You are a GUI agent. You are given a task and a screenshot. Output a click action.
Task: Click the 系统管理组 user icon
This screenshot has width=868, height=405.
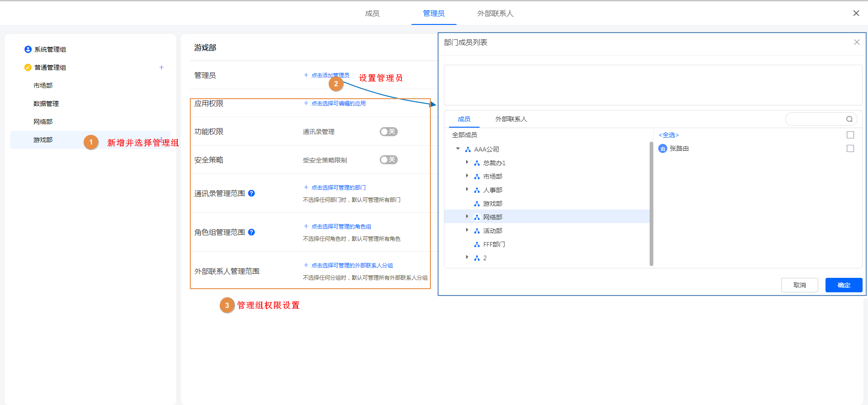point(28,49)
